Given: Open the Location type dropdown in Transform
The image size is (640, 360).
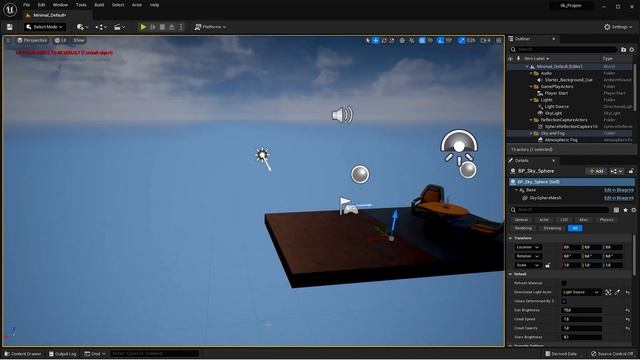Looking at the screenshot, I should coord(528,247).
